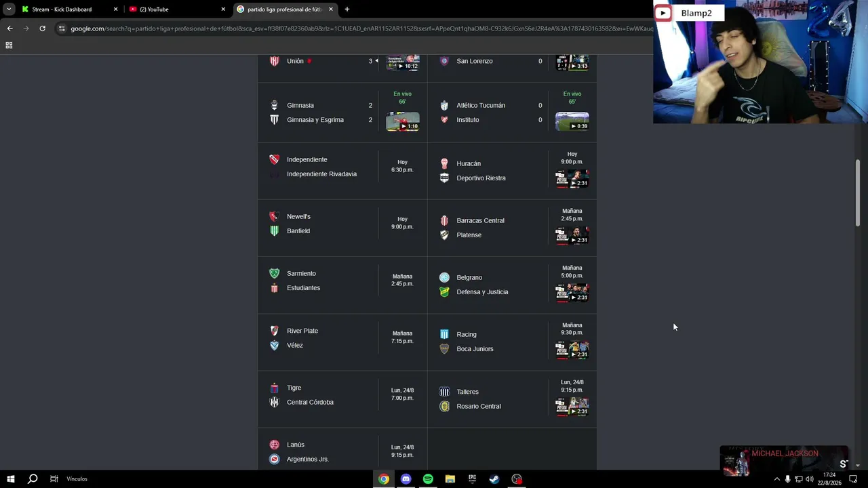Expand the hidden system tray icons
Screen dimensions: 868x488
tap(776, 479)
